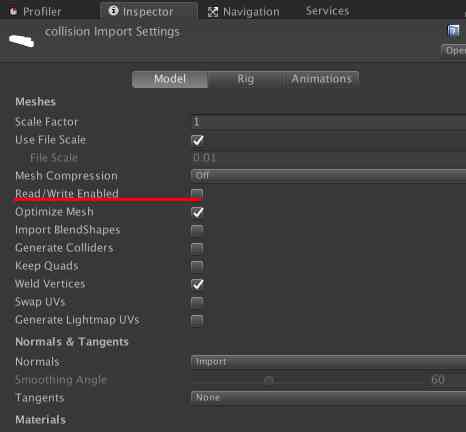The image size is (466, 432).
Task: Toggle the Weld Vertices checkbox
Action: [197, 284]
